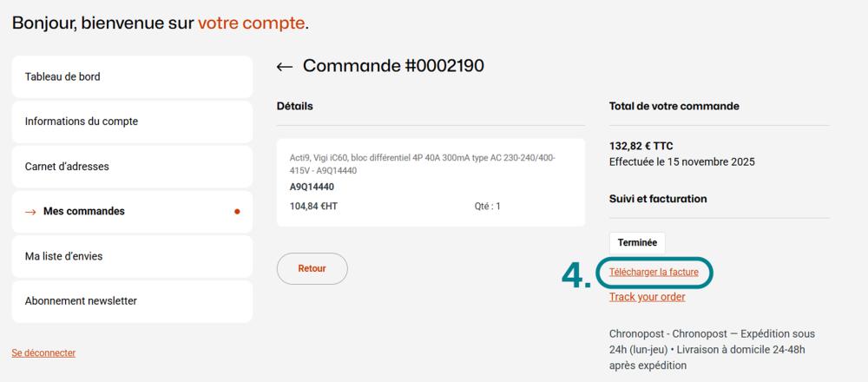The image size is (868, 382).
Task: Click the arrow icon in Mes commandes
Action: click(30, 212)
